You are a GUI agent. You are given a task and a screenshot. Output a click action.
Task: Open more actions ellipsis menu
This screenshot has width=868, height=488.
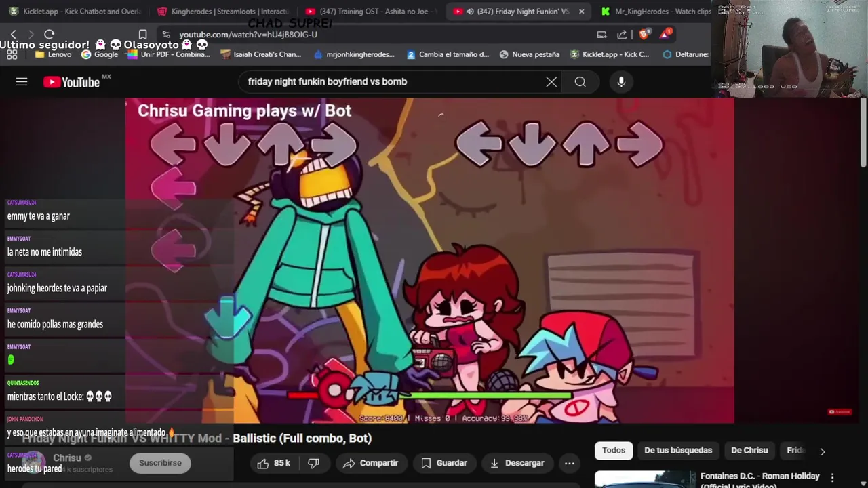[x=570, y=463]
